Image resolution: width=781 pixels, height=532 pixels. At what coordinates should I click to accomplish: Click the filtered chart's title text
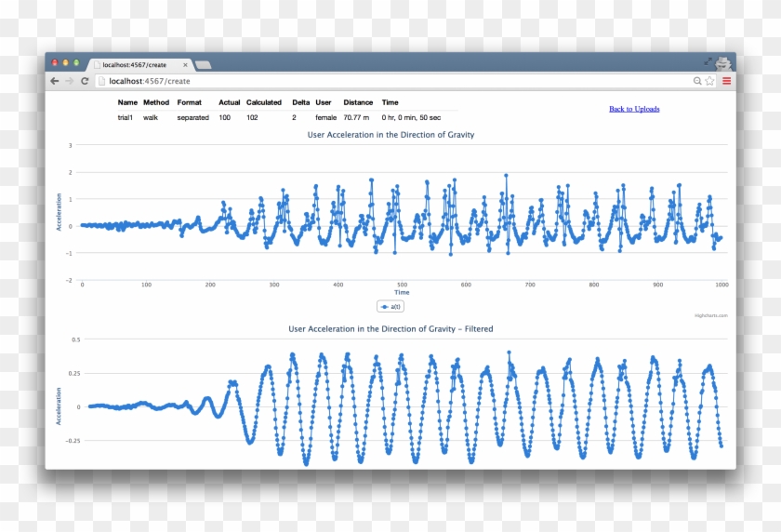click(390, 329)
